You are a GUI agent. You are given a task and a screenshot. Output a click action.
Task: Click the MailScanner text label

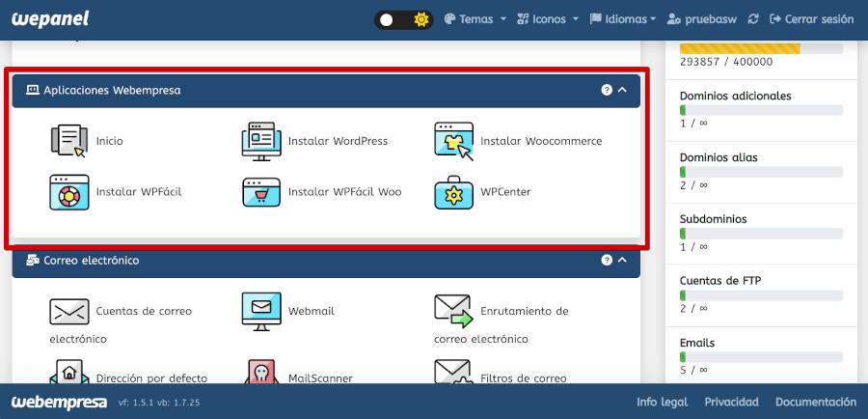pos(320,378)
